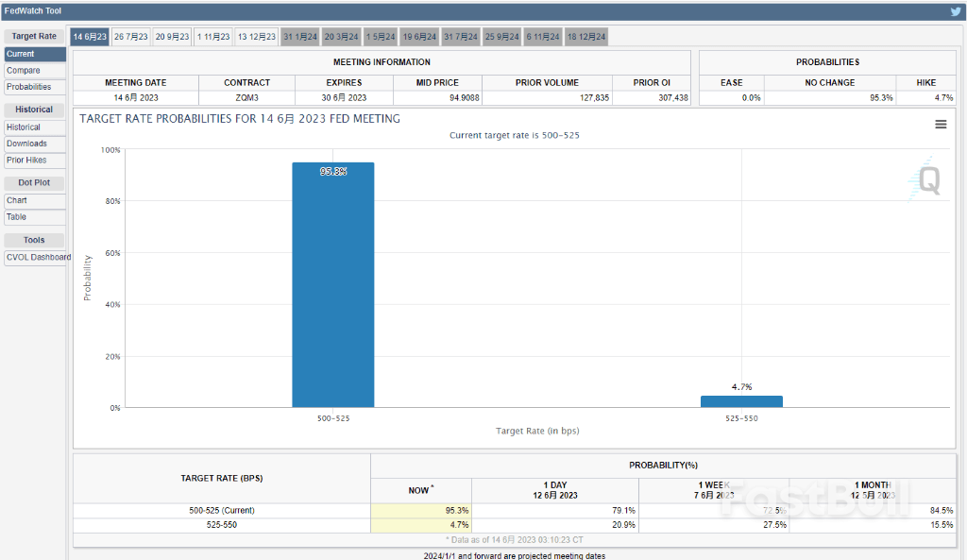Open the Compare view in sidebar

pyautogui.click(x=24, y=71)
